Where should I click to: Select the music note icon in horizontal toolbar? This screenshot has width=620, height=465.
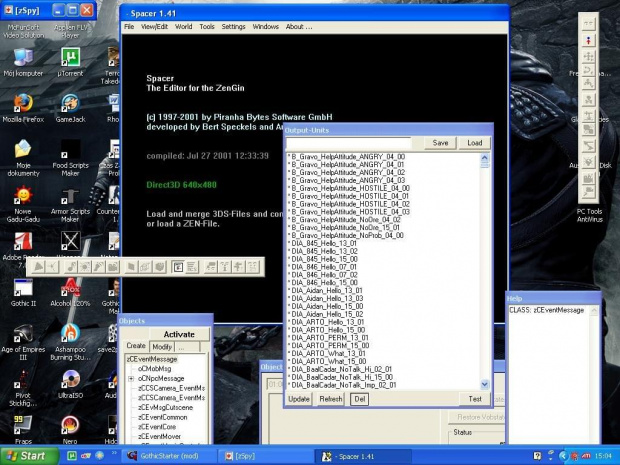click(x=72, y=267)
